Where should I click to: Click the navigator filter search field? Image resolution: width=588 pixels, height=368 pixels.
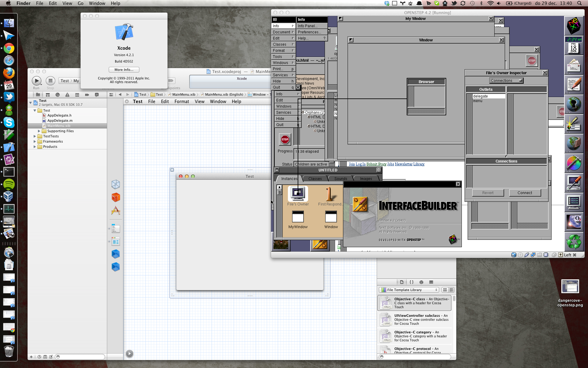tap(80, 357)
